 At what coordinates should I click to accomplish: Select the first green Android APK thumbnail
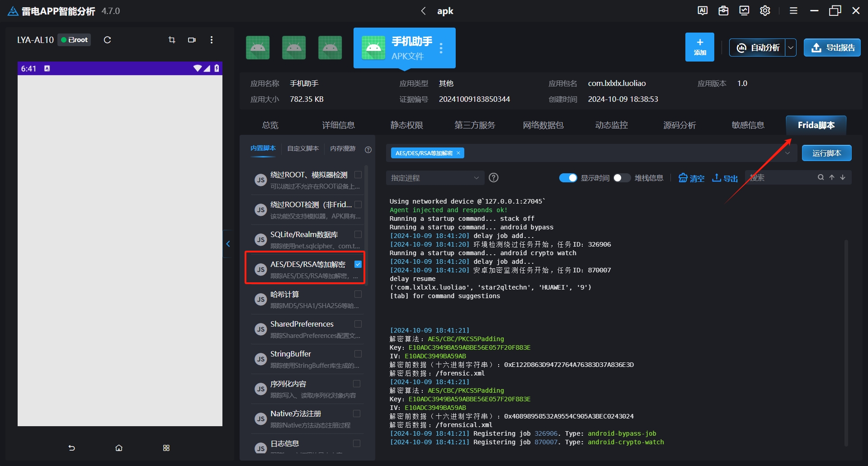coord(258,48)
